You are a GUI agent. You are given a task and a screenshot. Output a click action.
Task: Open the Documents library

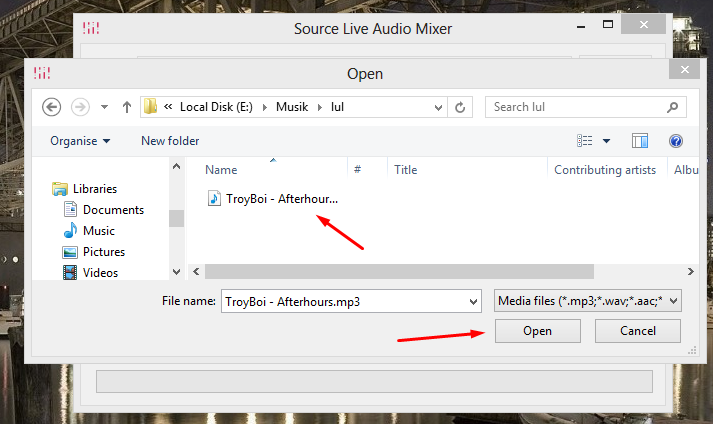click(x=113, y=210)
